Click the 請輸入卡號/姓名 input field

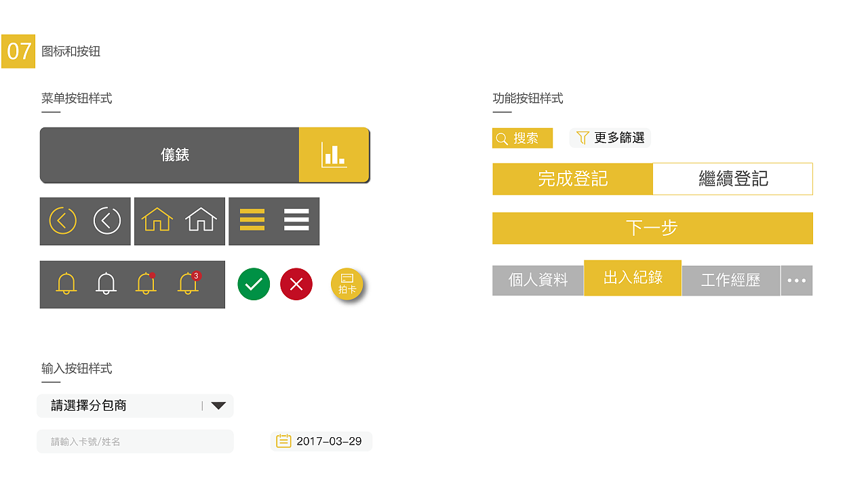(x=135, y=441)
